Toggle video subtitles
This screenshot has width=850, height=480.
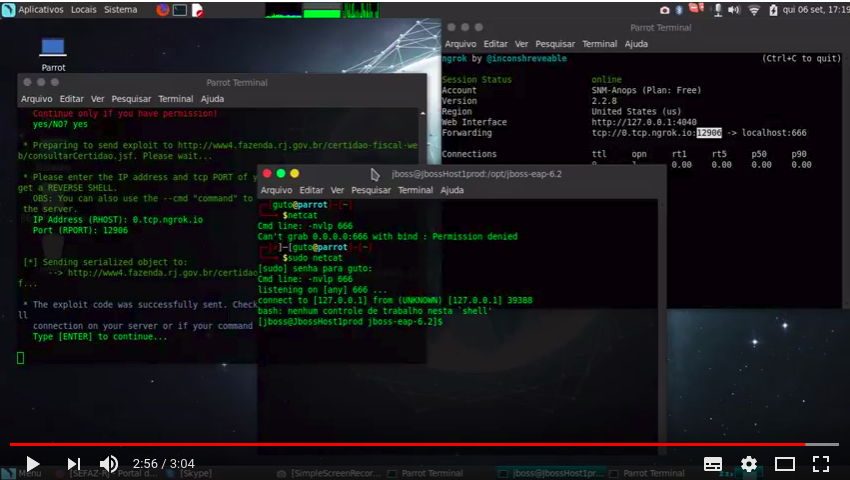(712, 464)
